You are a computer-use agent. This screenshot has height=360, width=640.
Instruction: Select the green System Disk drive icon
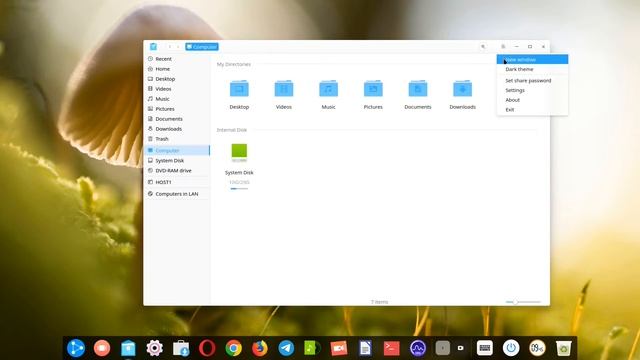point(239,153)
